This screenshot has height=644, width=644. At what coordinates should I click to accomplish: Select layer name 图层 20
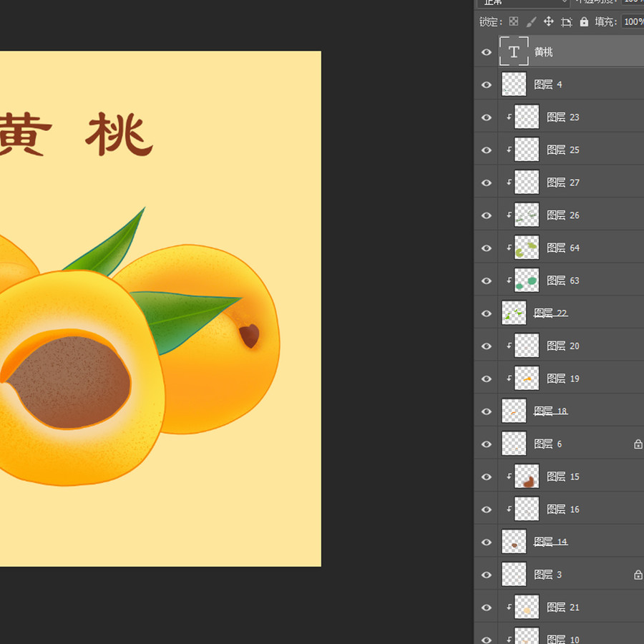click(x=562, y=346)
